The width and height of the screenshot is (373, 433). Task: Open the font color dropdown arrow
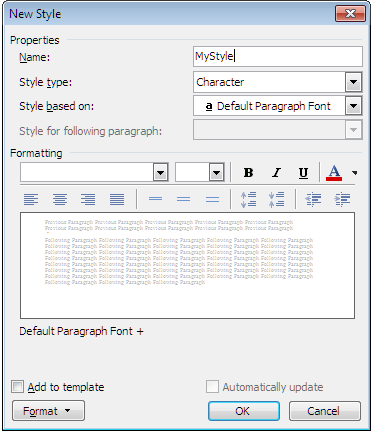[x=355, y=173]
